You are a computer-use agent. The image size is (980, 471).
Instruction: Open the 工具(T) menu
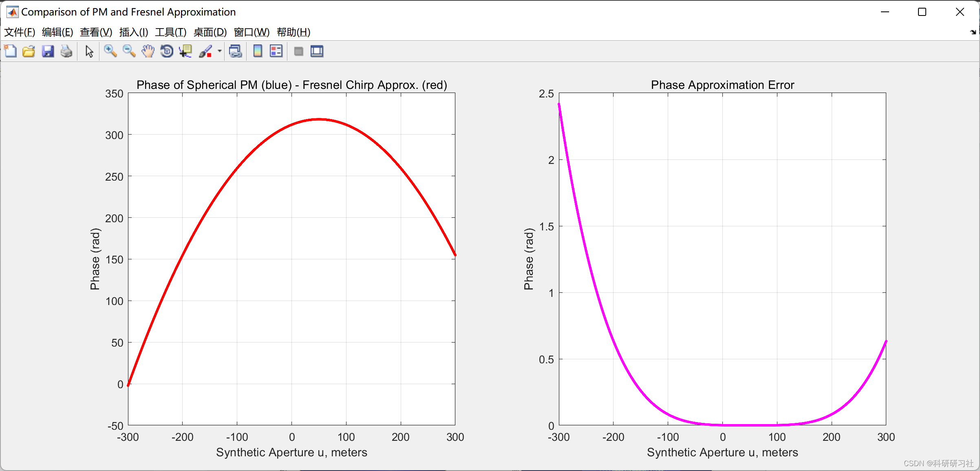coord(170,32)
